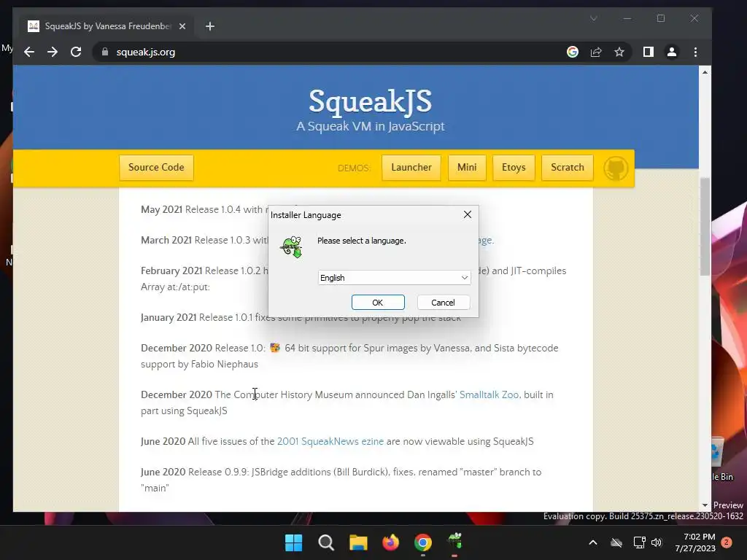
Task: Open Chrome side panel
Action: 649,52
